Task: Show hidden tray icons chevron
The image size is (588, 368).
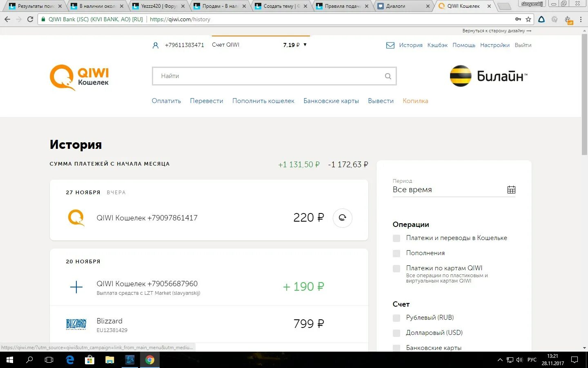Action: point(500,360)
